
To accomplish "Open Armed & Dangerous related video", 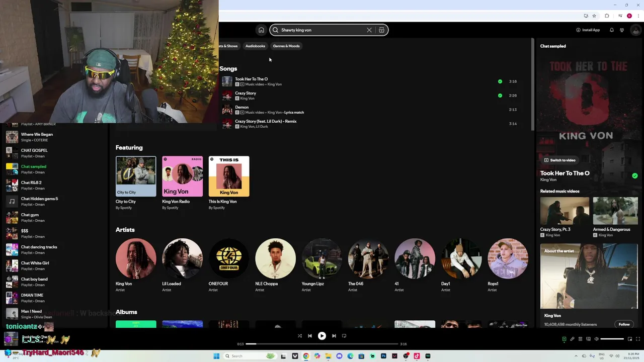I will [x=615, y=217].
